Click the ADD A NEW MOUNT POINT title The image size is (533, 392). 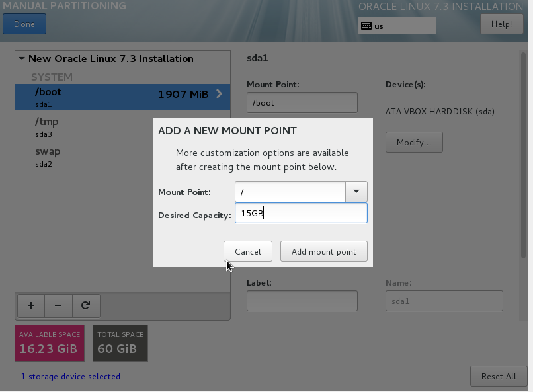(227, 131)
